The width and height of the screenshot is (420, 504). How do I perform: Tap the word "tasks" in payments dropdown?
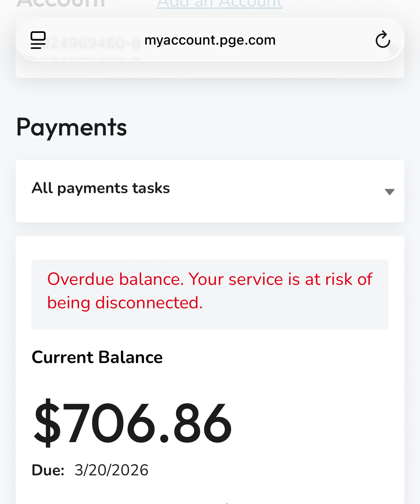(x=151, y=188)
